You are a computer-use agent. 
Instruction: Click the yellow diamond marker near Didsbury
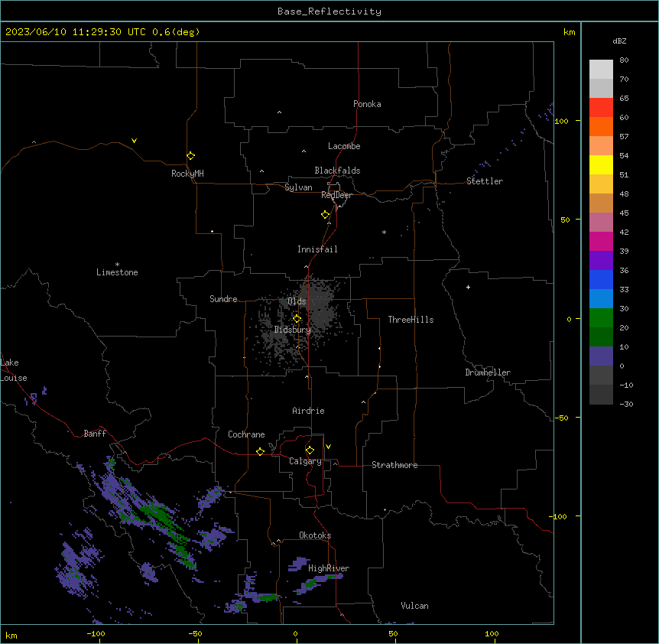[x=297, y=319]
